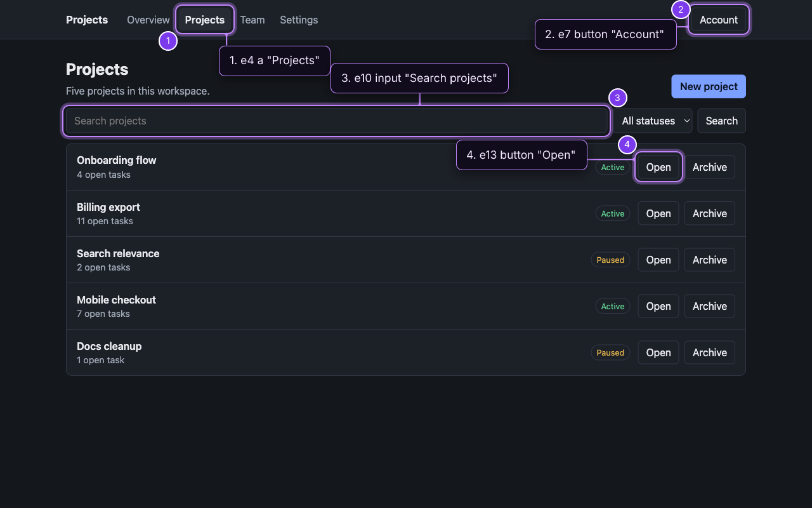
Task: Click "Five projects in this workspace." subtitle
Action: point(138,91)
